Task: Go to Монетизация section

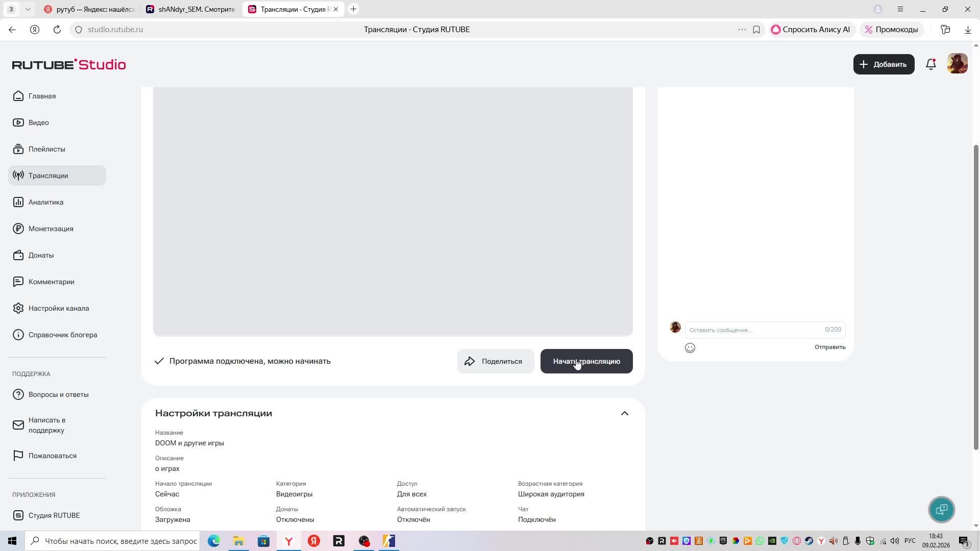Action: 51,229
